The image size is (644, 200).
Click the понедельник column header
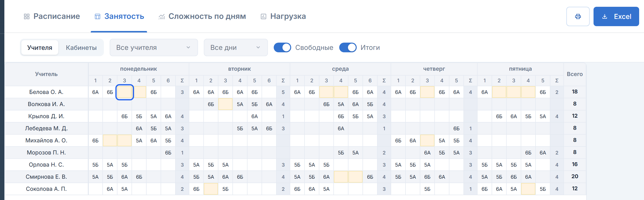point(139,69)
